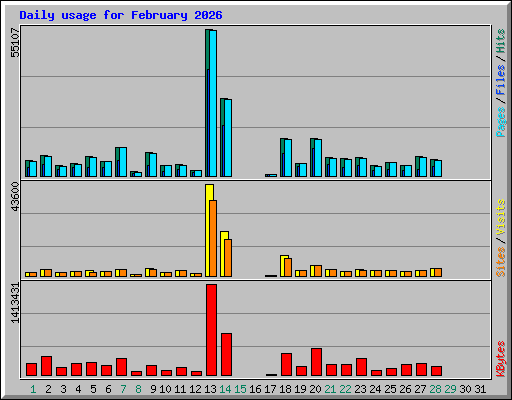Select day label "2" on the x-axis
This screenshot has height=400, width=512.
pos(48,389)
